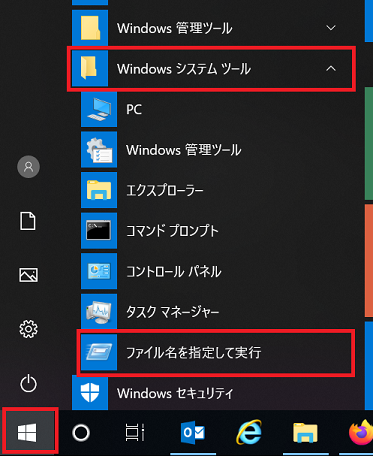Image resolution: width=373 pixels, height=456 pixels.
Task: Expand the top Windows 管理ツール chevron
Action: [331, 28]
